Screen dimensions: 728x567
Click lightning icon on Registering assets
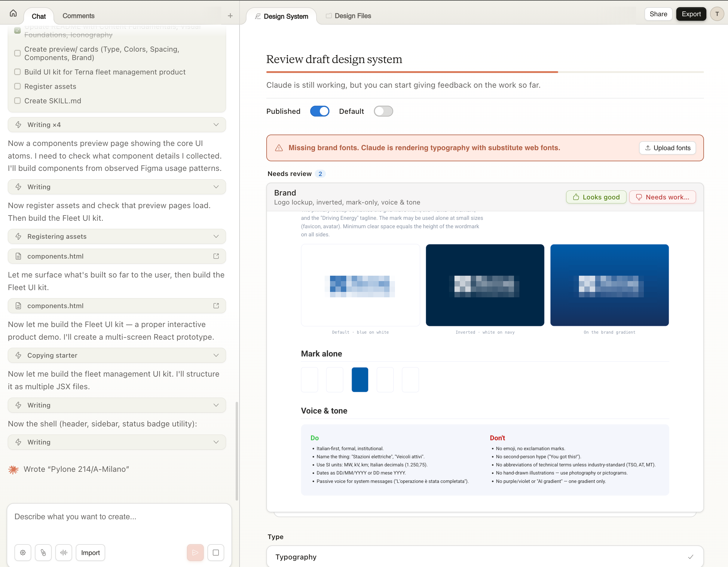coord(18,236)
